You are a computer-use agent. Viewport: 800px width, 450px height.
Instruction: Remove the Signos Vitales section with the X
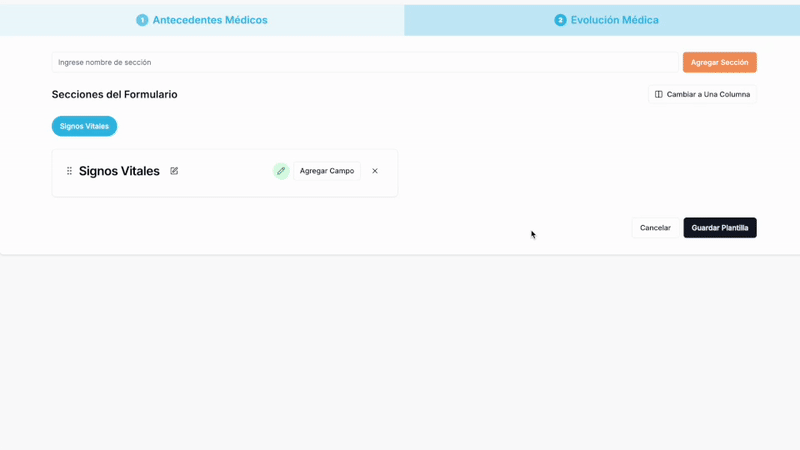coord(375,171)
